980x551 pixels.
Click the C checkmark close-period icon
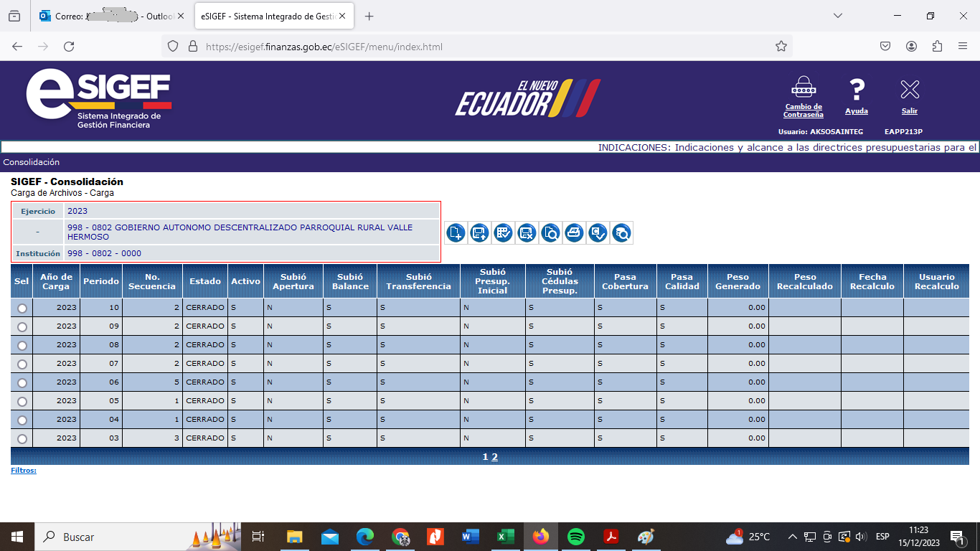tap(598, 232)
